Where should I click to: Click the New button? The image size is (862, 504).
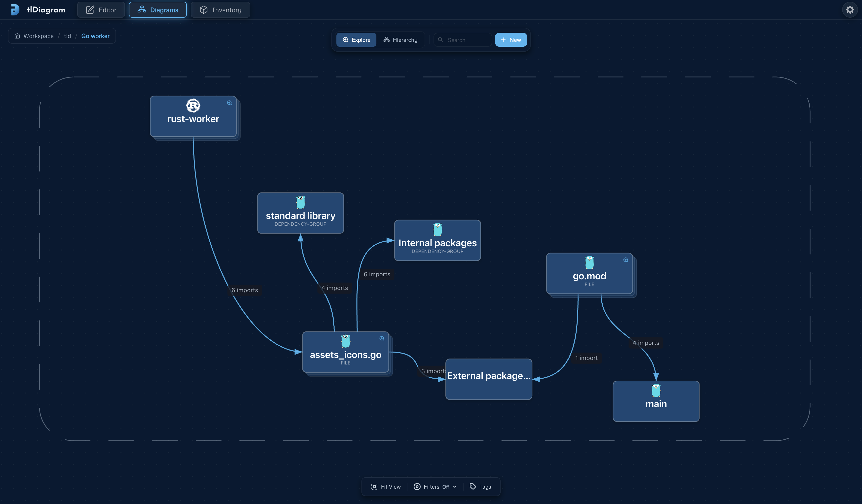tap(511, 40)
